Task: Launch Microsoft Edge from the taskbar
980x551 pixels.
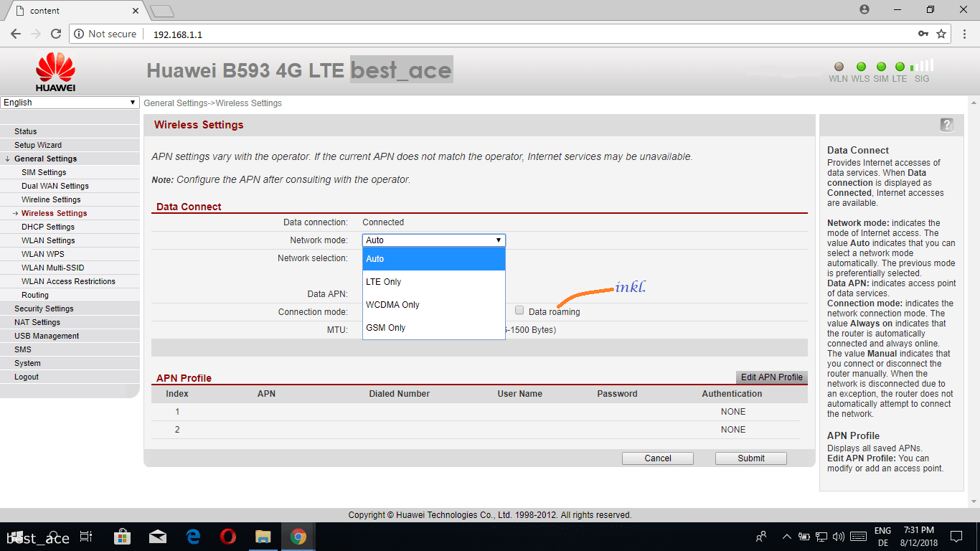Action: coord(193,537)
